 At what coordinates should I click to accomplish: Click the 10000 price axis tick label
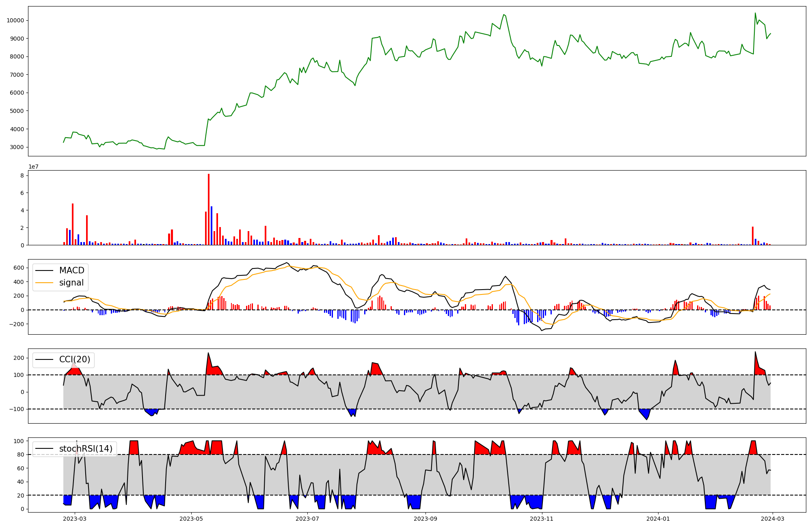coord(15,20)
